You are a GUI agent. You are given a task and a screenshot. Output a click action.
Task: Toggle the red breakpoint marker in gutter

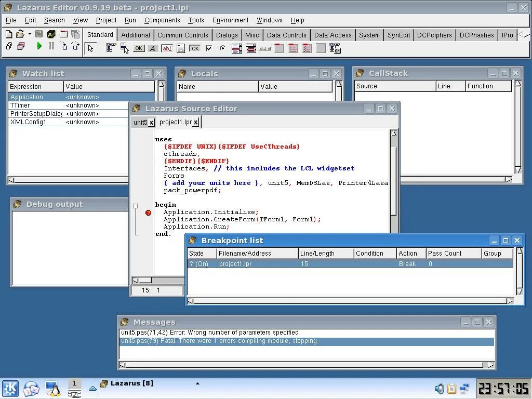(148, 212)
